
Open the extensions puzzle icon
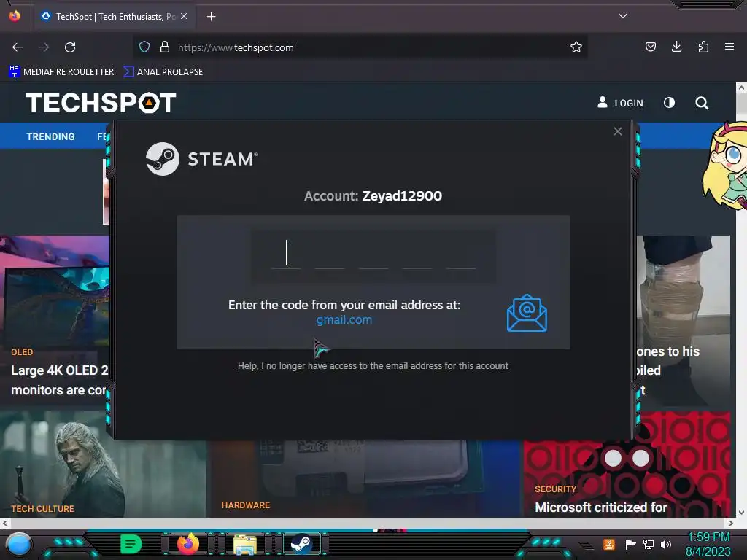click(x=703, y=47)
